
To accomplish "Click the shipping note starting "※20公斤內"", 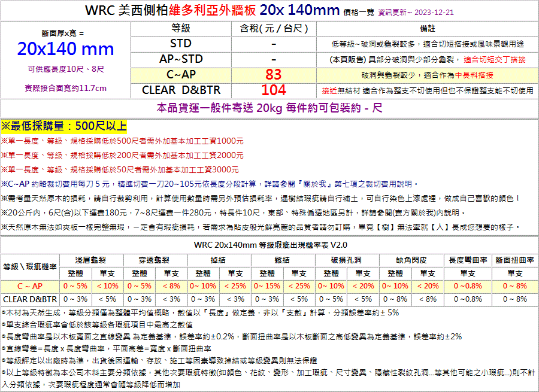I will click(x=234, y=213).
